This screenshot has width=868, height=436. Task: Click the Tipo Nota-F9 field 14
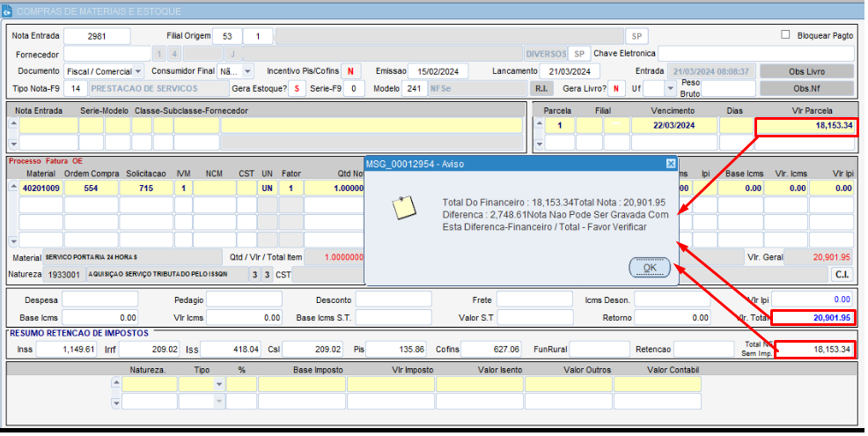coord(76,88)
